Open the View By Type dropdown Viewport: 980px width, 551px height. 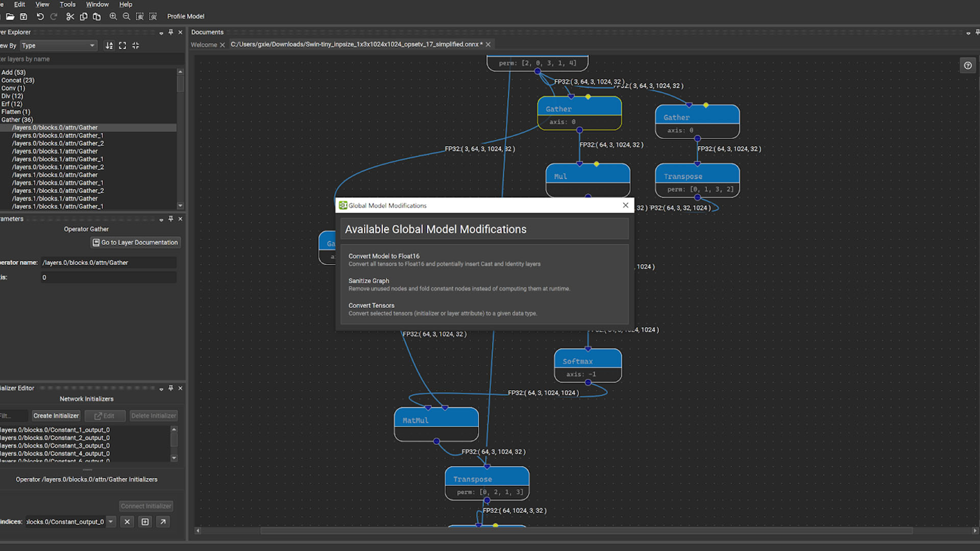(x=92, y=45)
